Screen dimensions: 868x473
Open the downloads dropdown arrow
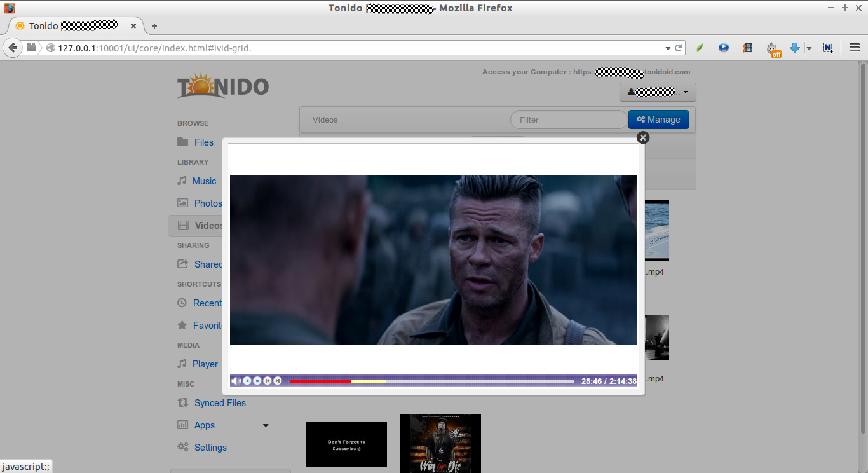coord(809,48)
